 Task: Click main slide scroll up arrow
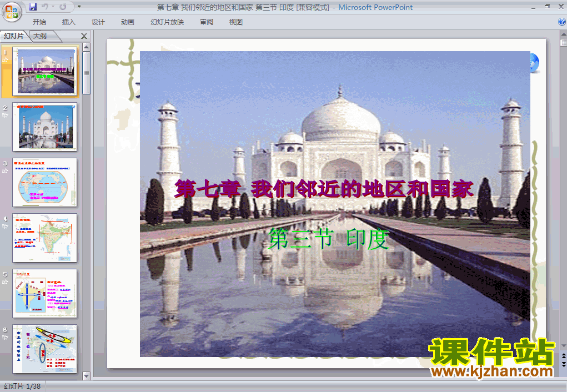[x=563, y=34]
